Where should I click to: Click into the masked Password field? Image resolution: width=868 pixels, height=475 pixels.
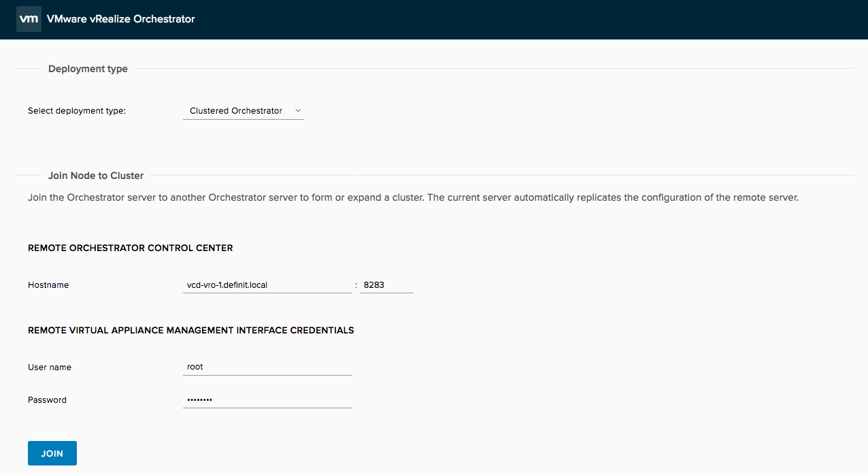point(267,400)
